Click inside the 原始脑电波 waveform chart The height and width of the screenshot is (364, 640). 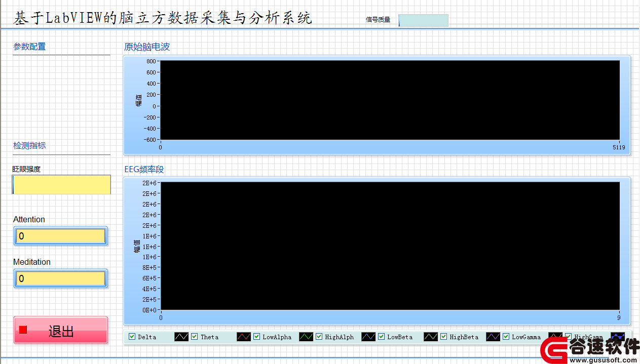390,100
